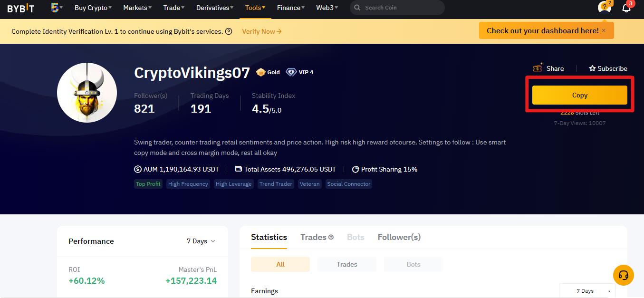Click the 7-Day Views: 10007 text

(x=580, y=123)
